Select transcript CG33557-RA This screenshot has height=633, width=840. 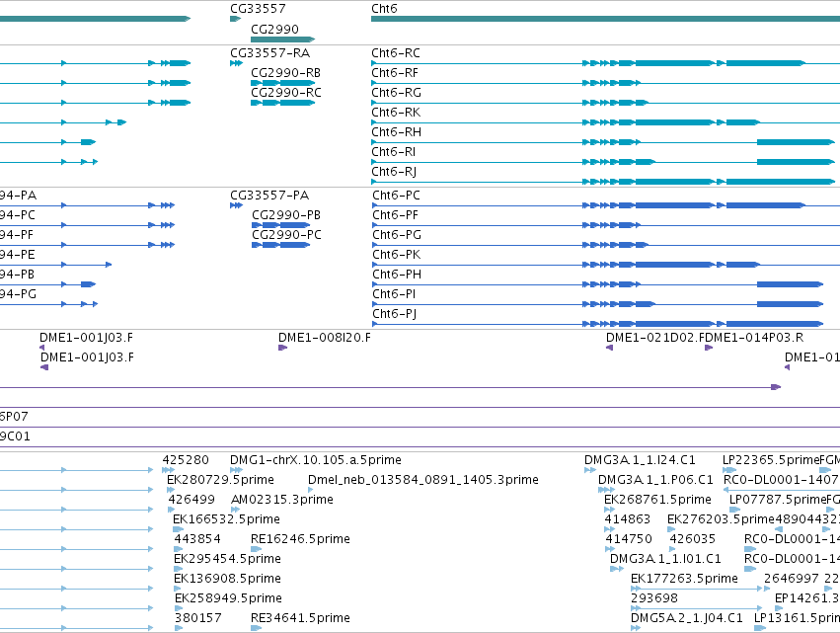tap(270, 53)
